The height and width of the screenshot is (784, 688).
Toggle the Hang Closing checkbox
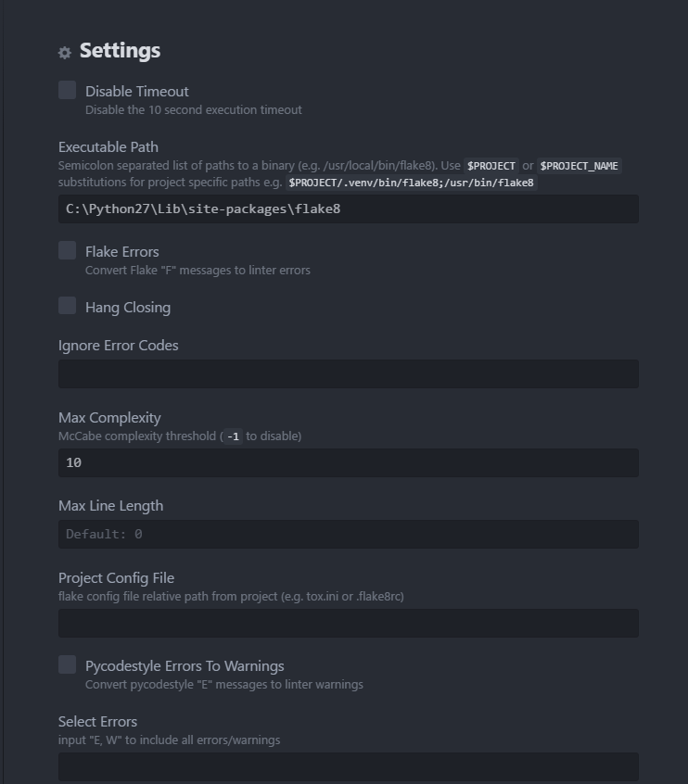tap(67, 306)
